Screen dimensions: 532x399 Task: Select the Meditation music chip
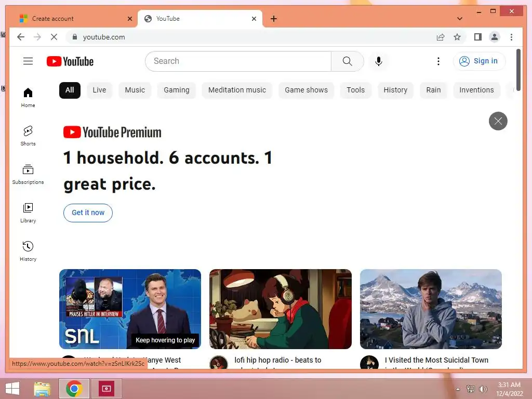(237, 90)
